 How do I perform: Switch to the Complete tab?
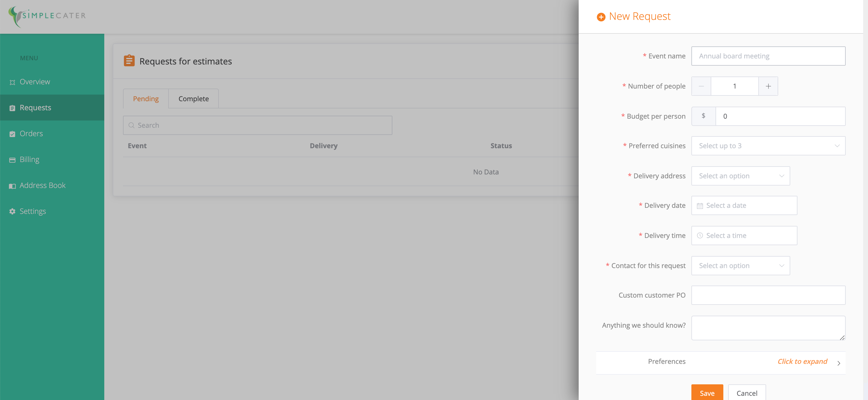(x=193, y=99)
